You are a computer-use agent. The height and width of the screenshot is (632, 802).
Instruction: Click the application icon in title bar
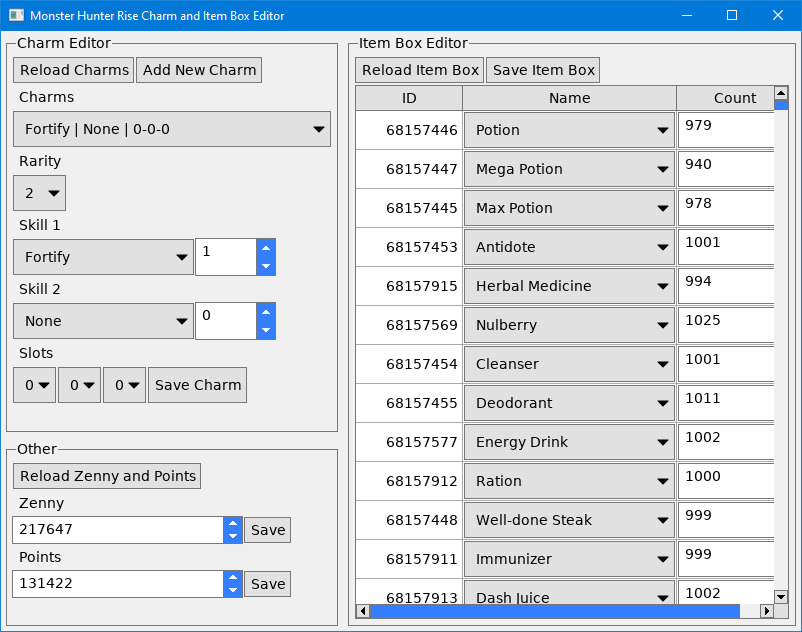(16, 15)
